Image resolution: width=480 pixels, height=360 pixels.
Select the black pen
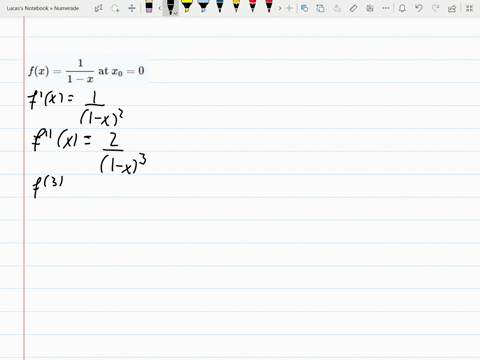click(x=170, y=7)
